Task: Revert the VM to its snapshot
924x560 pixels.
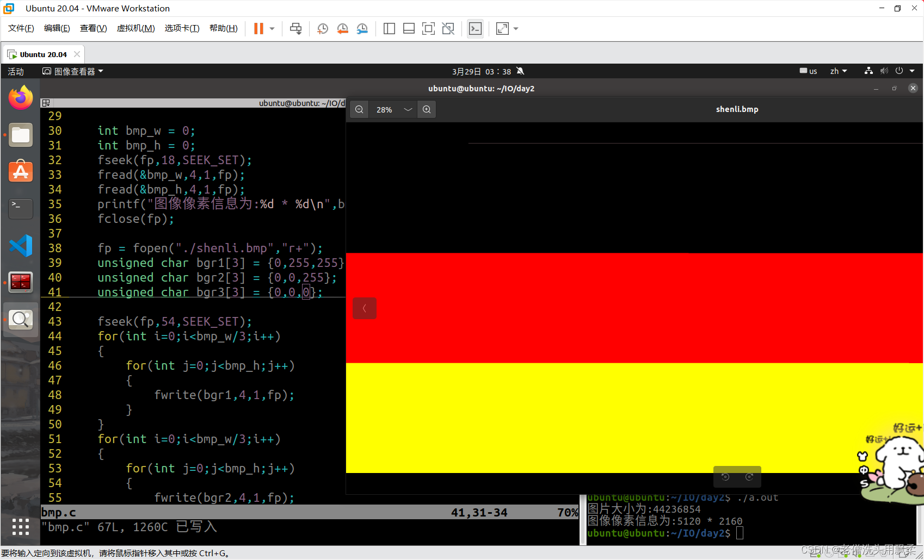Action: click(342, 28)
